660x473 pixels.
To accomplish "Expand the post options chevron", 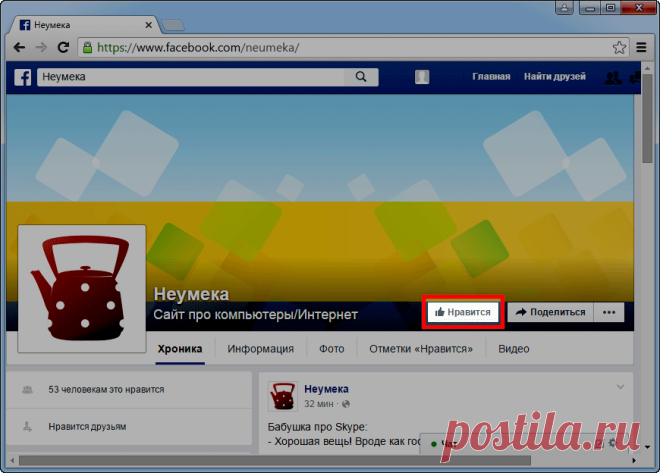I will point(620,387).
